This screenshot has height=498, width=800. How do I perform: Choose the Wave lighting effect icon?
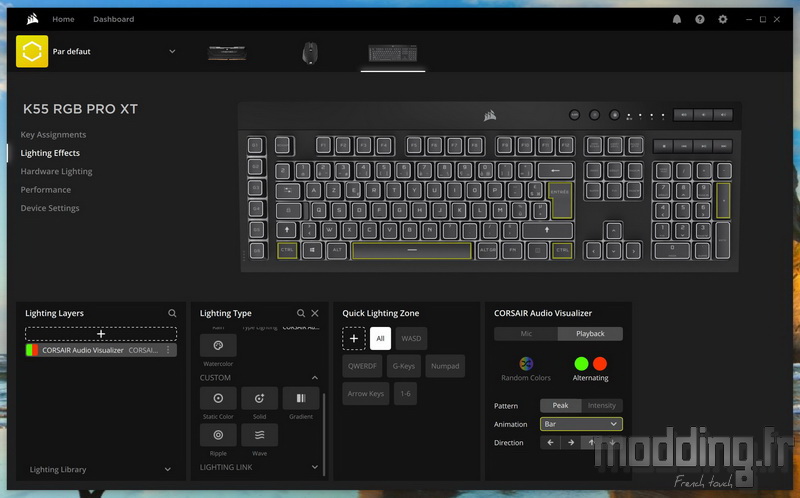[259, 435]
